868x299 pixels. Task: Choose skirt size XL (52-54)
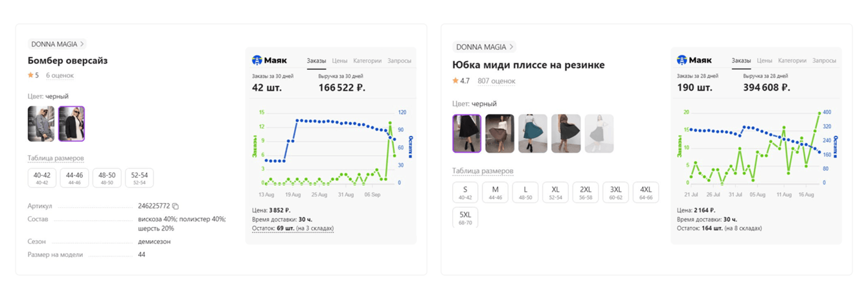pos(555,192)
